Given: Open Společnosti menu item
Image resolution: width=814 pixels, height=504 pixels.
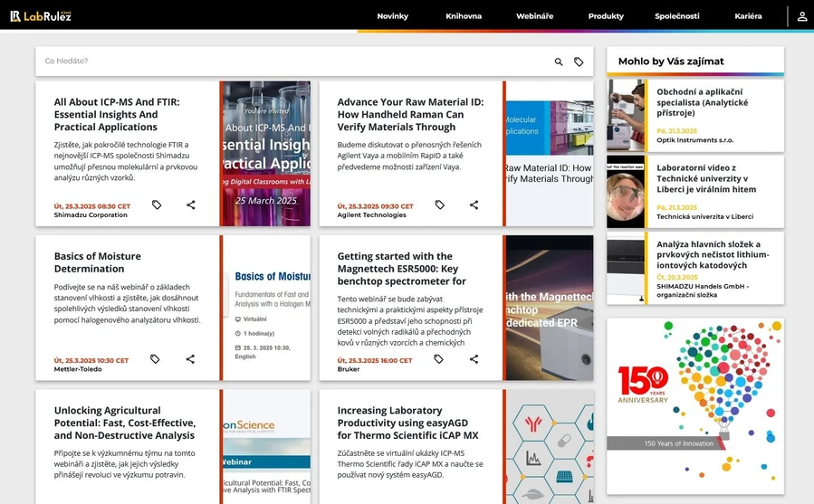Looking at the screenshot, I should coord(677,16).
